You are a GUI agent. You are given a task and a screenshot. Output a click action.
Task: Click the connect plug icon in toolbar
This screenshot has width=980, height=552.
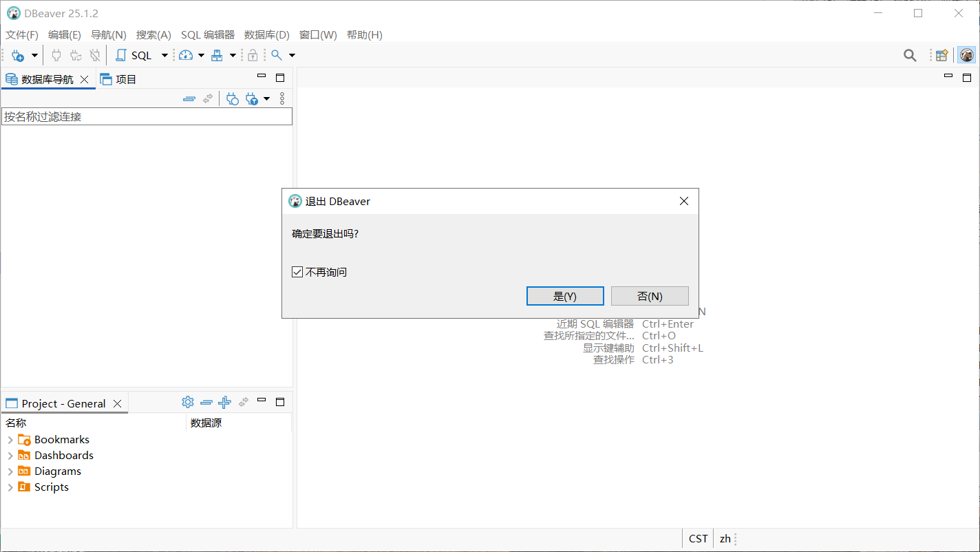(56, 56)
